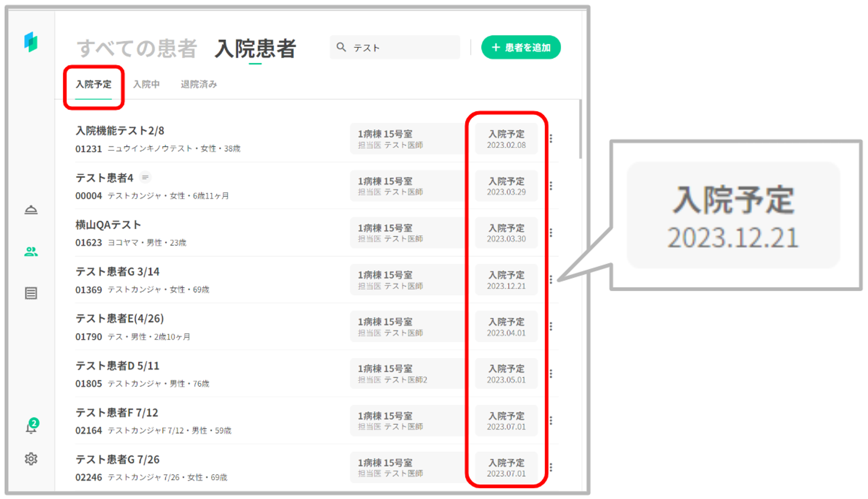The image size is (868, 499).
Task: Open three-dot menu for 横山QAテスト row
Action: coord(551,232)
